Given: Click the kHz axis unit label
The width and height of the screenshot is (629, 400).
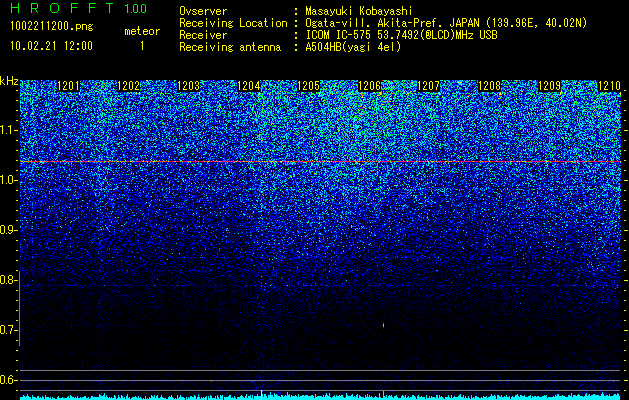Looking at the screenshot, I should pyautogui.click(x=9, y=81).
